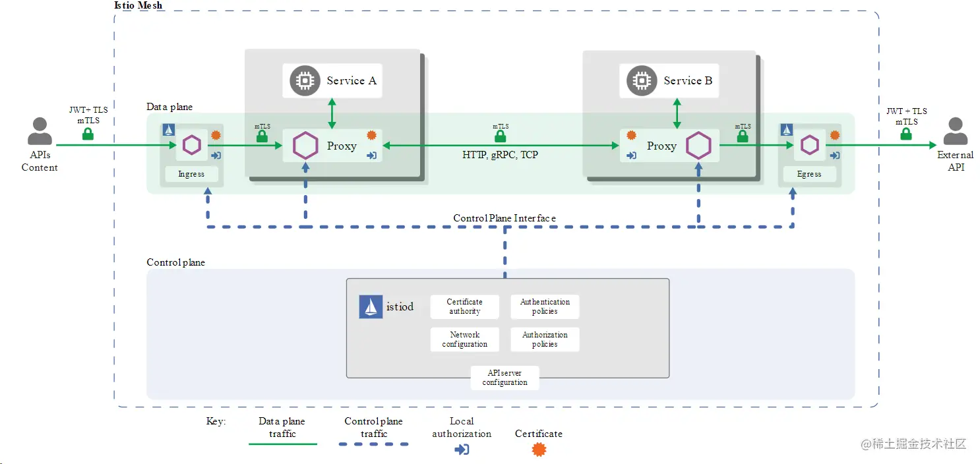This screenshot has width=980, height=464.
Task: Select the purple hexagon in the Ingress gateway
Action: click(x=191, y=144)
